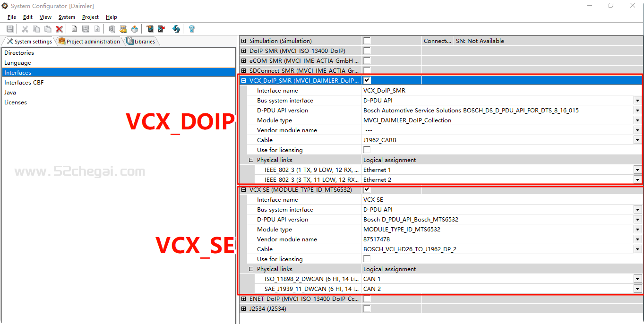This screenshot has height=324, width=644.
Task: Click the database download icon in toolbar
Action: coord(135,29)
